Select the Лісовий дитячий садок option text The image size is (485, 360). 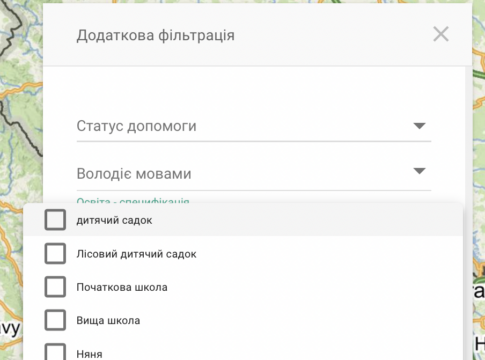click(x=136, y=254)
